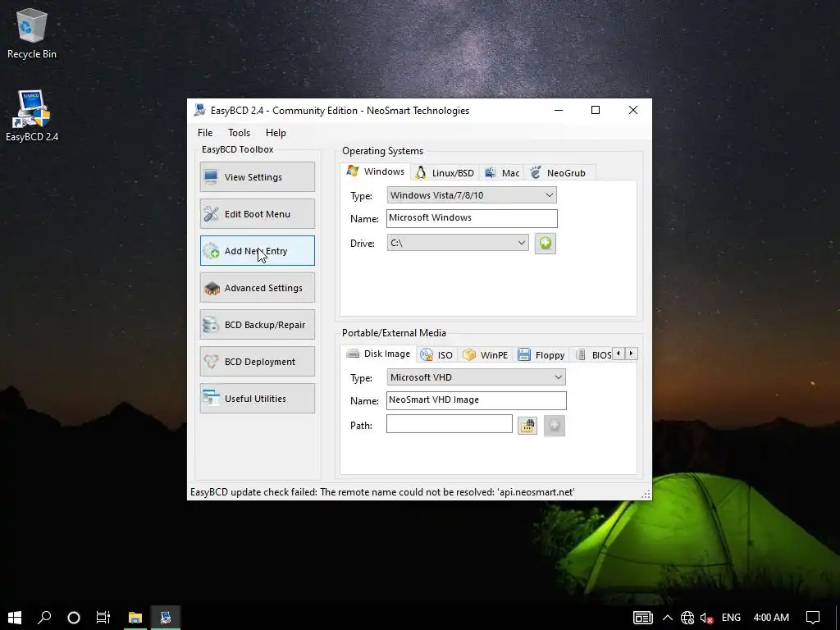Select Add New Entry in toolbox
The height and width of the screenshot is (630, 840).
click(257, 251)
